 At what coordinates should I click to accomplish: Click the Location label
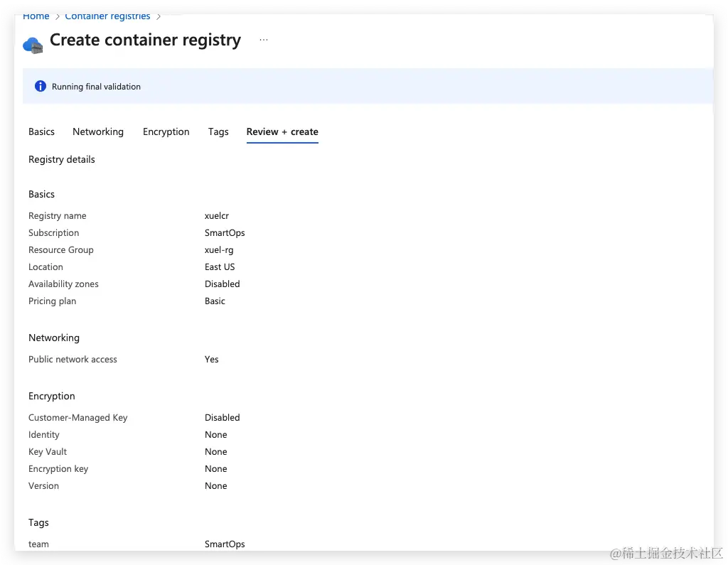[45, 267]
